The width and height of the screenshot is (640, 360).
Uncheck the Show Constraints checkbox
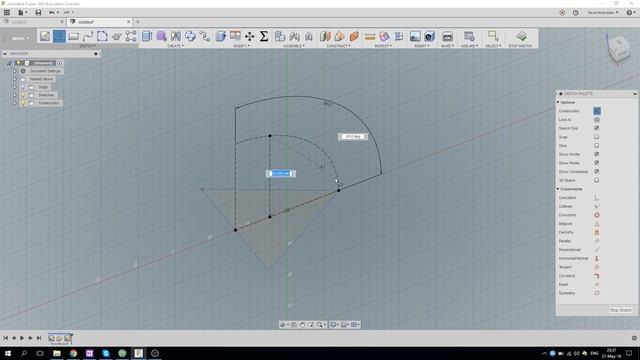[597, 171]
